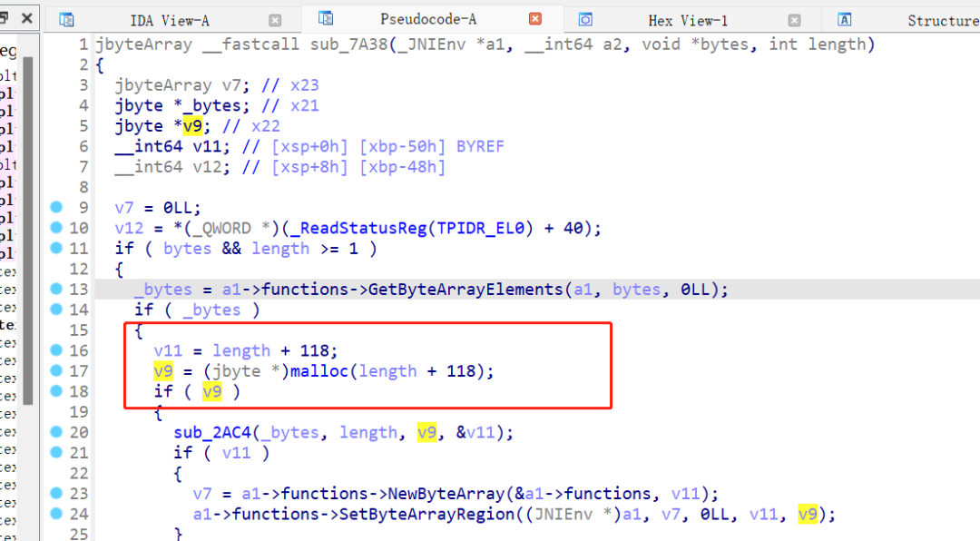Click the left panel vertical scrollbar
Viewport: 980px width, 541px height.
click(x=27, y=231)
